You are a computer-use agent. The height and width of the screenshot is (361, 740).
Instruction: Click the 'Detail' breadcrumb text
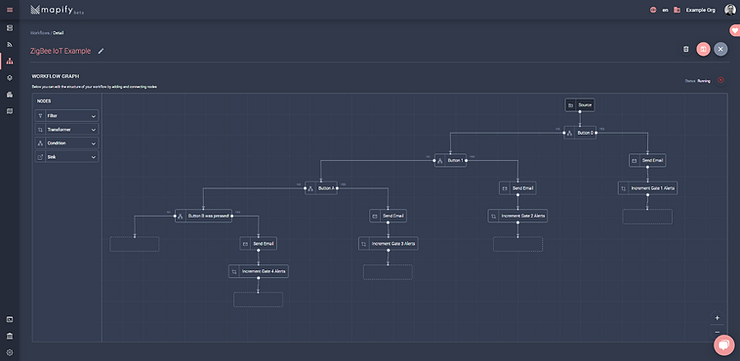[58, 33]
